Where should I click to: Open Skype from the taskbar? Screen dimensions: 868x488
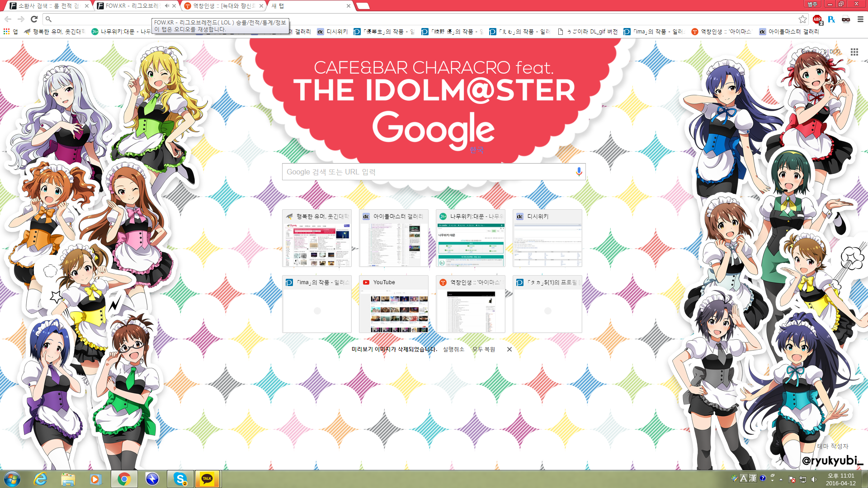(180, 479)
